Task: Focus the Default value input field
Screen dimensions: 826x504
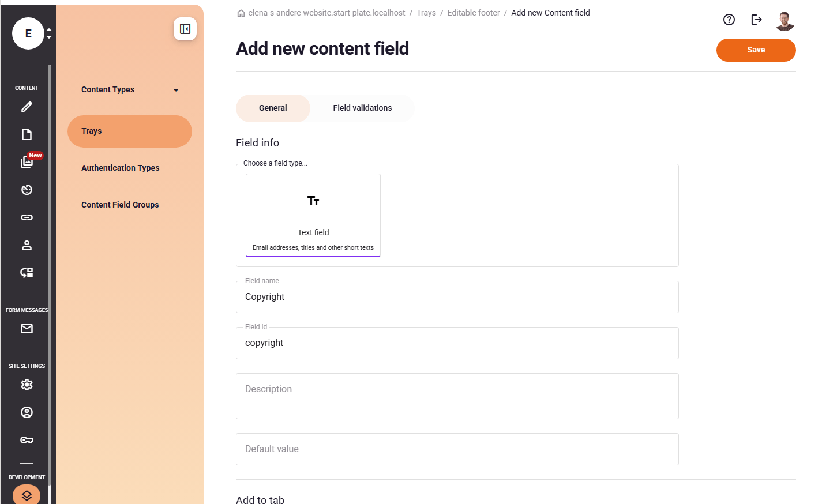Action: (457, 449)
